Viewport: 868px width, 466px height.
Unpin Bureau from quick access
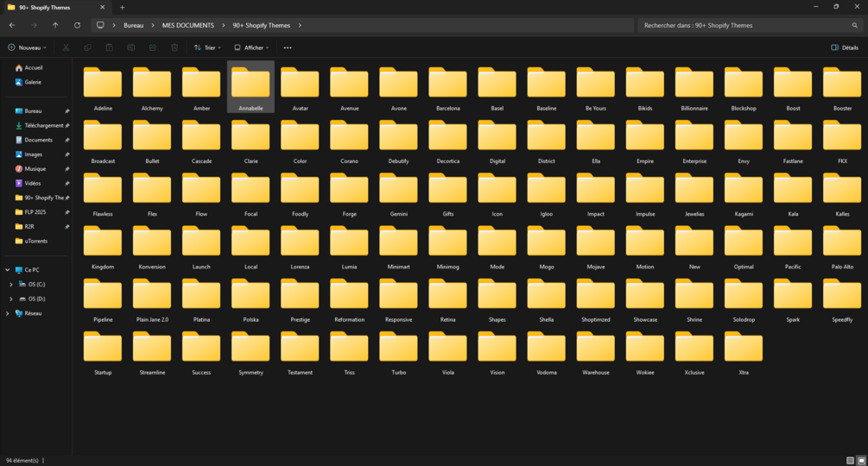pos(67,111)
